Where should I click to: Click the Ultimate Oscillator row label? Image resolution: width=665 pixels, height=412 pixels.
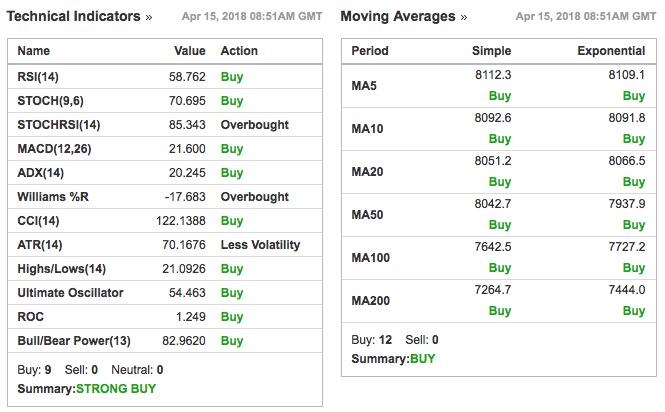(x=71, y=293)
